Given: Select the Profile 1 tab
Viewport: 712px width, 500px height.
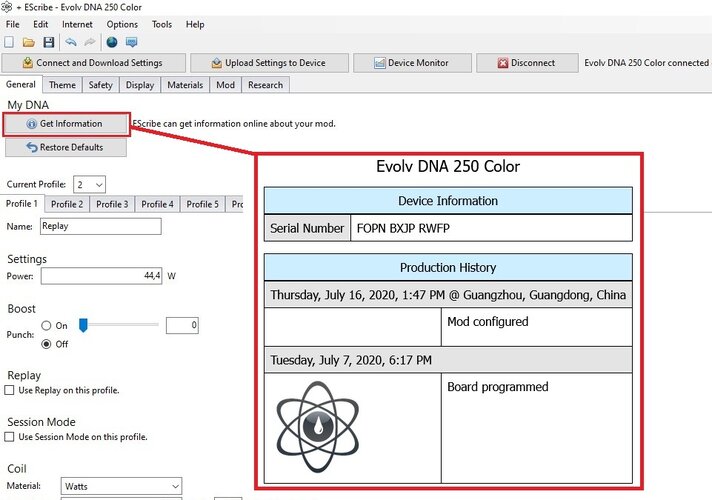Looking at the screenshot, I should pos(22,203).
